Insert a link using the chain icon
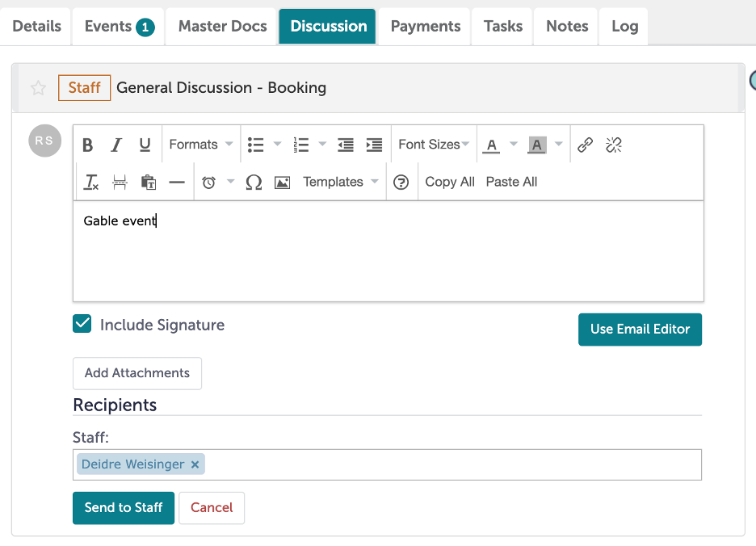 click(586, 145)
